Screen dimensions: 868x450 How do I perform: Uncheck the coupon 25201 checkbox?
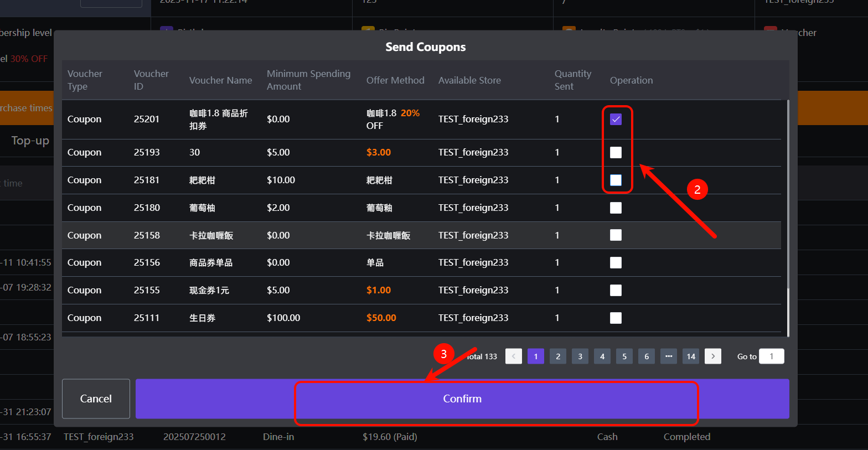click(616, 120)
